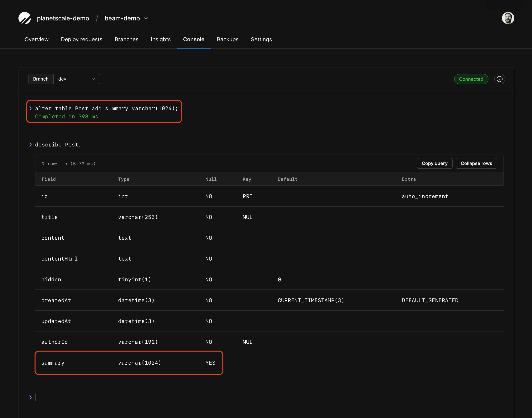This screenshot has height=418, width=532.
Task: Expand the beam-demo database chevron
Action: (146, 18)
